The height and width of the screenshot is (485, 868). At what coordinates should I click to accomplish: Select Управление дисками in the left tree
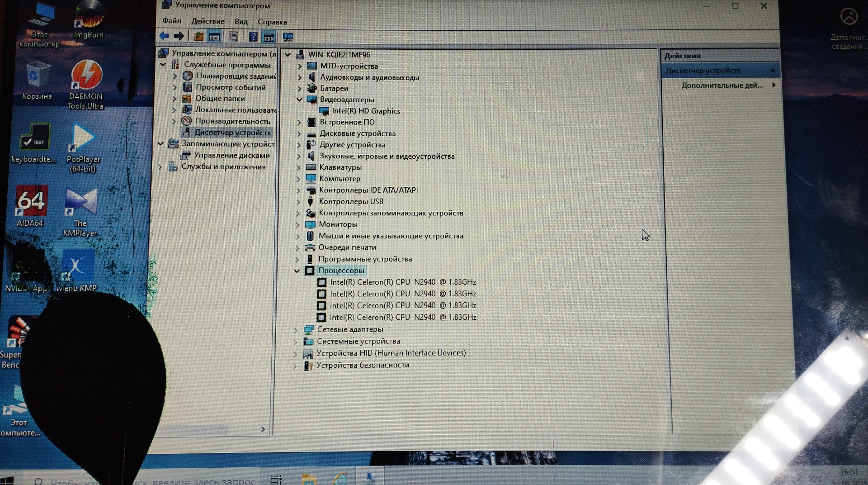[231, 155]
